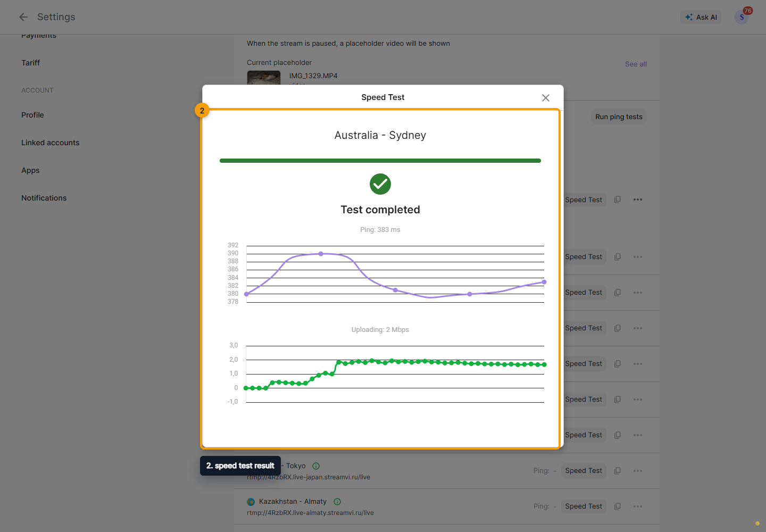
Task: Run ping tests for all servers
Action: pos(619,117)
